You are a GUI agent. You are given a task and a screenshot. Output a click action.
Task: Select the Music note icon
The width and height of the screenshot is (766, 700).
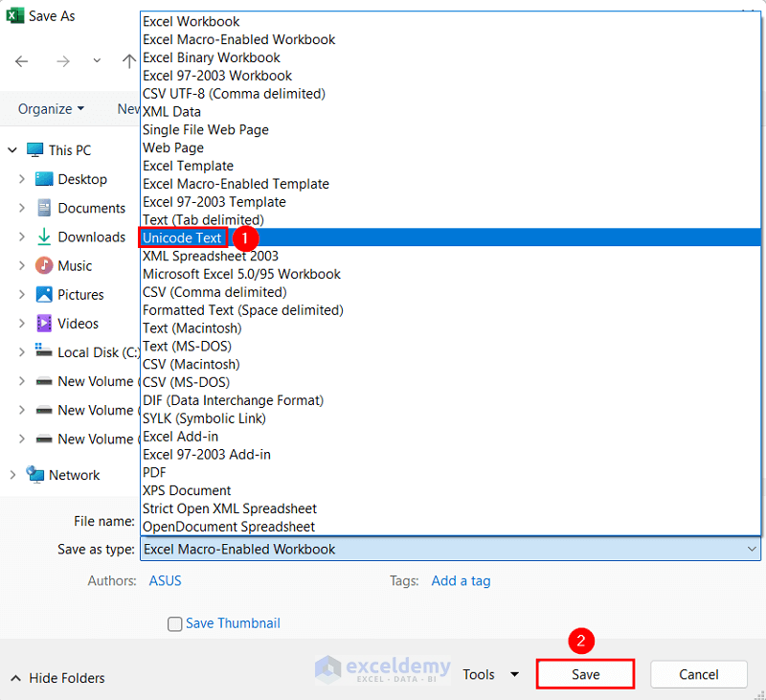tap(44, 266)
